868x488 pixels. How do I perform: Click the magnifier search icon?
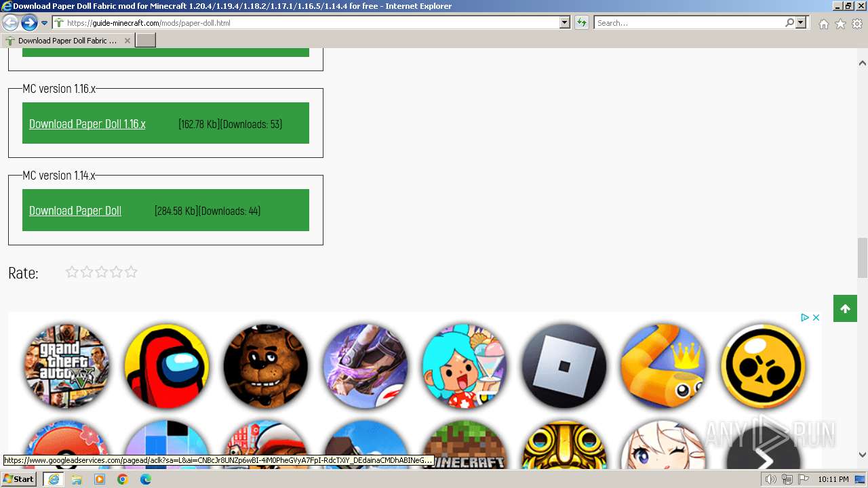(x=789, y=23)
